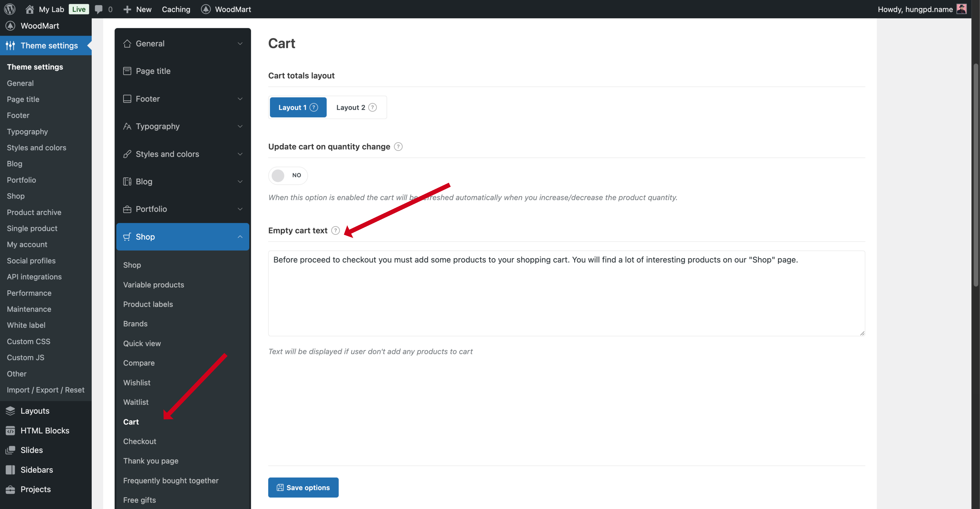The height and width of the screenshot is (509, 980).
Task: Expand the Typography section chevron
Action: [240, 127]
